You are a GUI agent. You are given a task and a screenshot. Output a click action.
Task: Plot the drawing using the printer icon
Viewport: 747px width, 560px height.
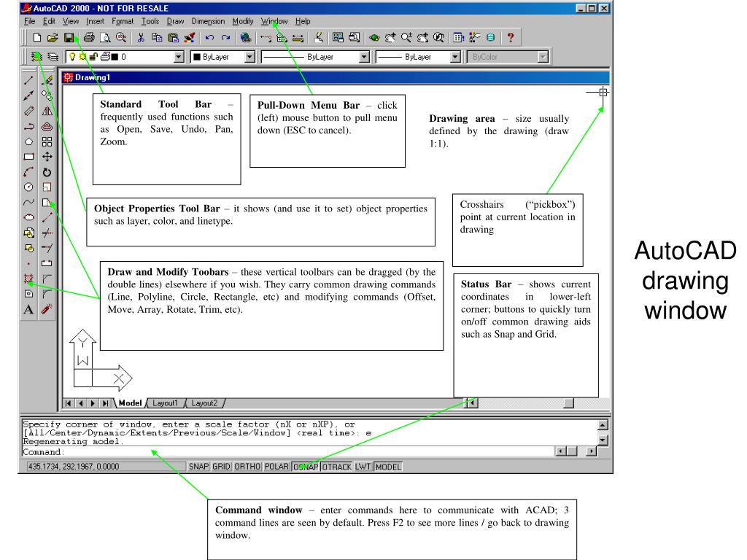89,38
